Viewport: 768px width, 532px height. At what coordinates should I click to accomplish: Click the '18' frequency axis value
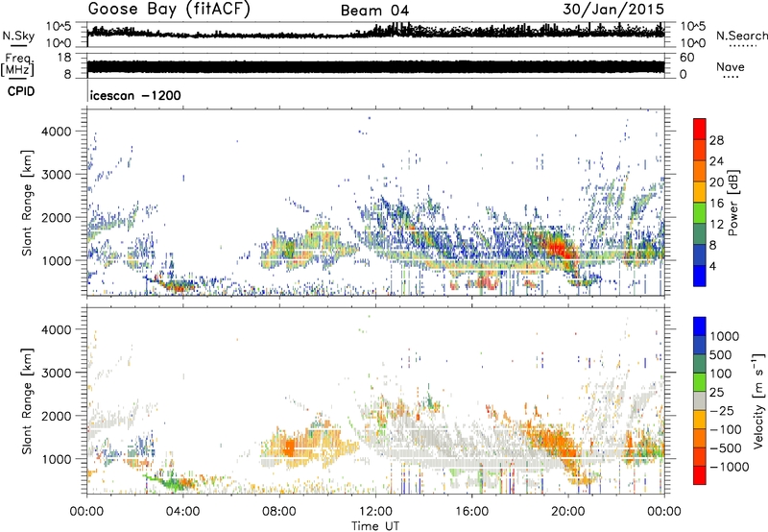tap(64, 58)
